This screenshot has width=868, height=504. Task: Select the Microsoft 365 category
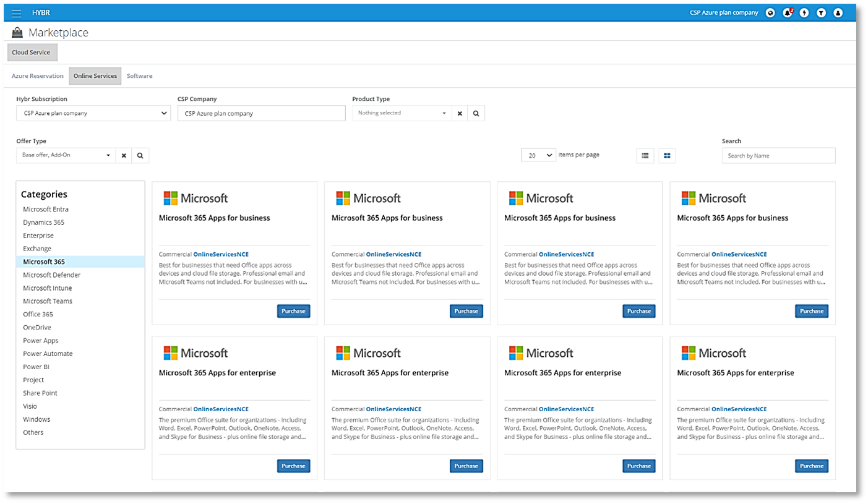80,262
